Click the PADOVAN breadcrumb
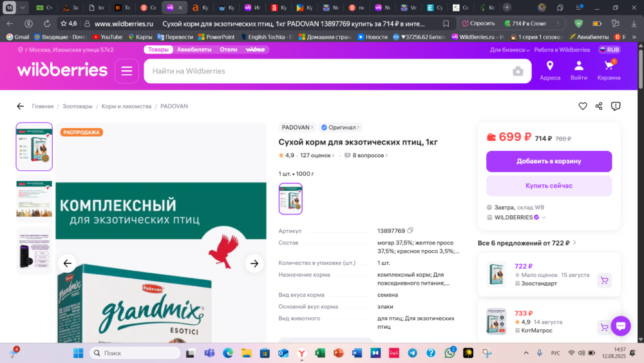Viewport: 644px width, 363px height. (174, 106)
